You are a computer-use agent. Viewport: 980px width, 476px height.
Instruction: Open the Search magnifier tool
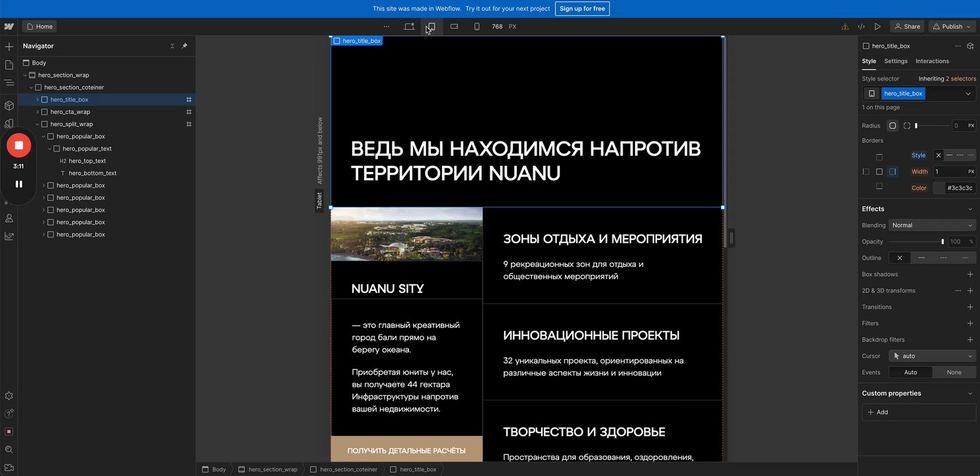9,450
